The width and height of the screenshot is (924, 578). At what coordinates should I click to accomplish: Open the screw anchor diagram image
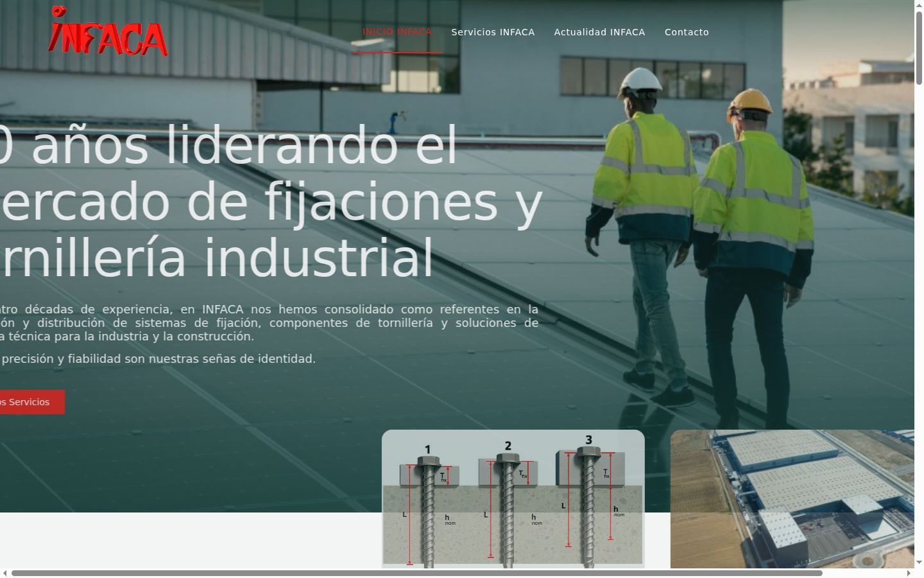click(513, 499)
